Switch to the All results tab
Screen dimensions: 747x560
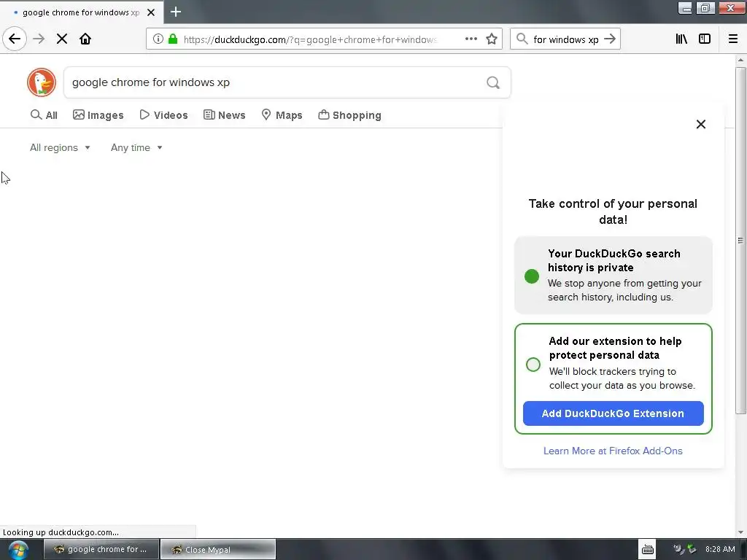(x=44, y=115)
